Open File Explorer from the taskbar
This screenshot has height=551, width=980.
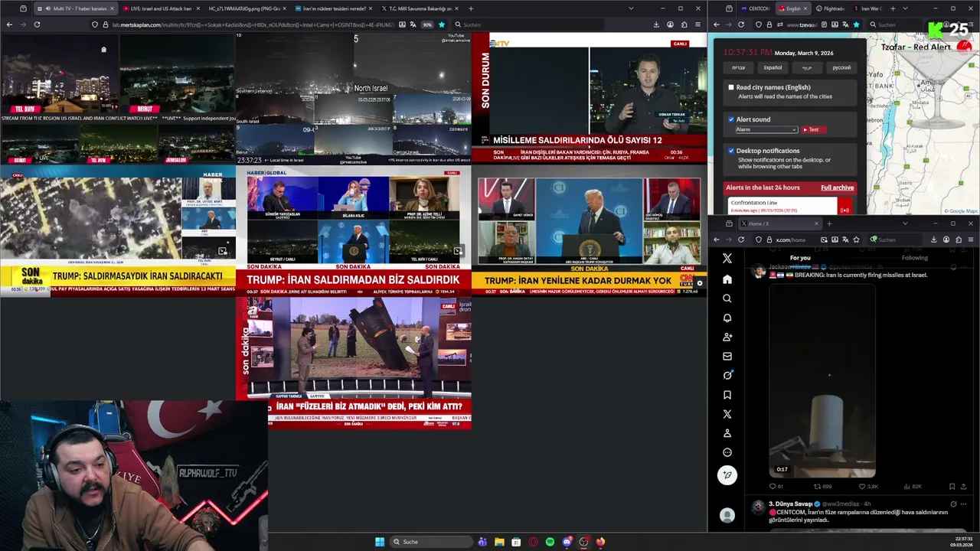(x=499, y=542)
